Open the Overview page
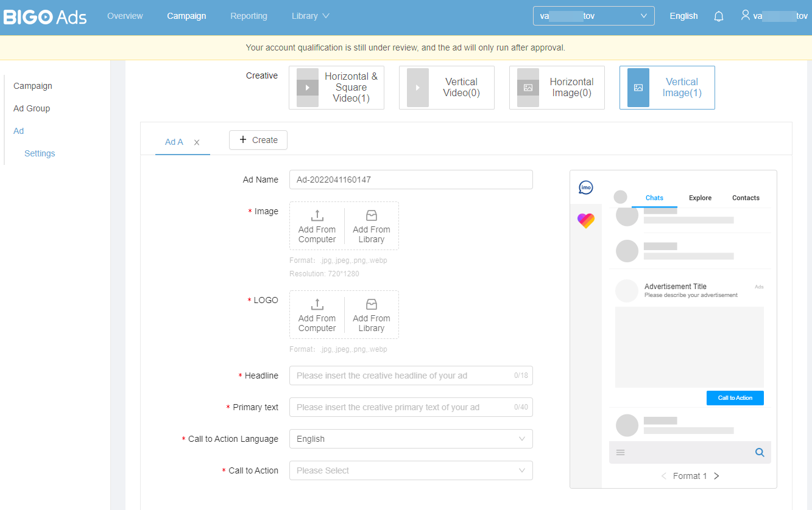This screenshot has height=510, width=812. coord(125,16)
